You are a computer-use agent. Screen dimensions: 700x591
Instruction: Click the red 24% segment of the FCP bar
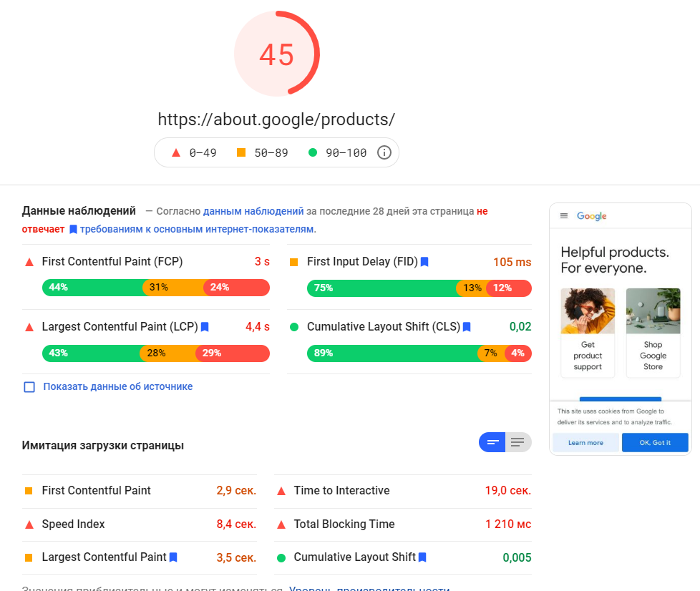pyautogui.click(x=237, y=288)
